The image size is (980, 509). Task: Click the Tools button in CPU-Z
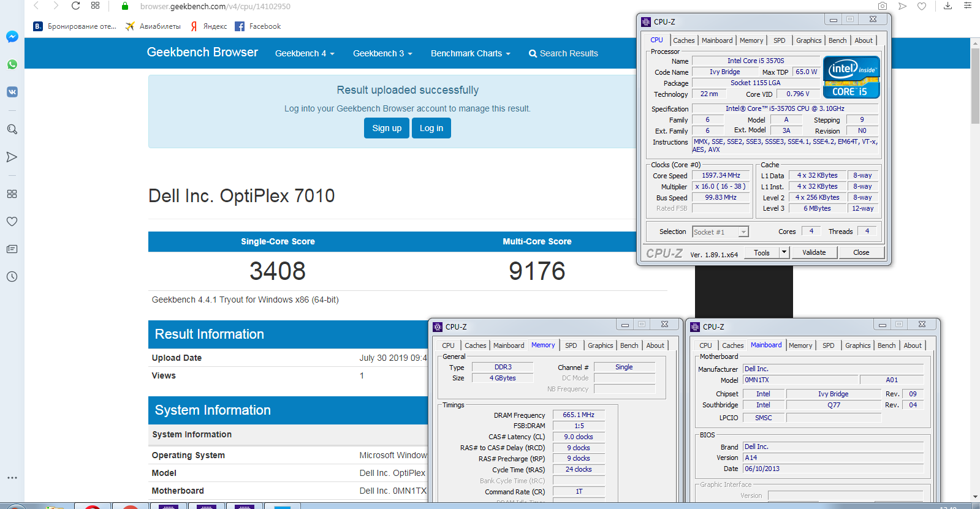[x=762, y=252]
